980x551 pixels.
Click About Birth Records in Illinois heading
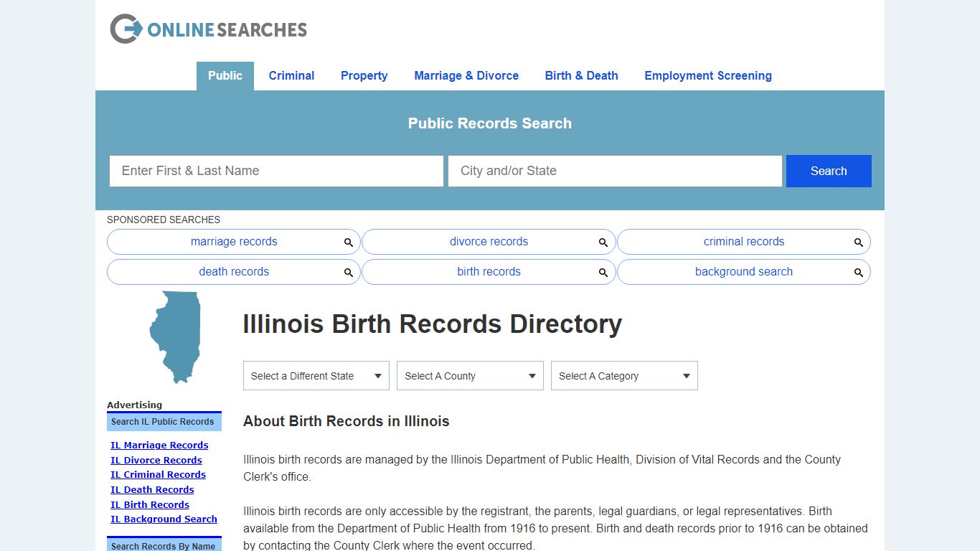tap(347, 421)
